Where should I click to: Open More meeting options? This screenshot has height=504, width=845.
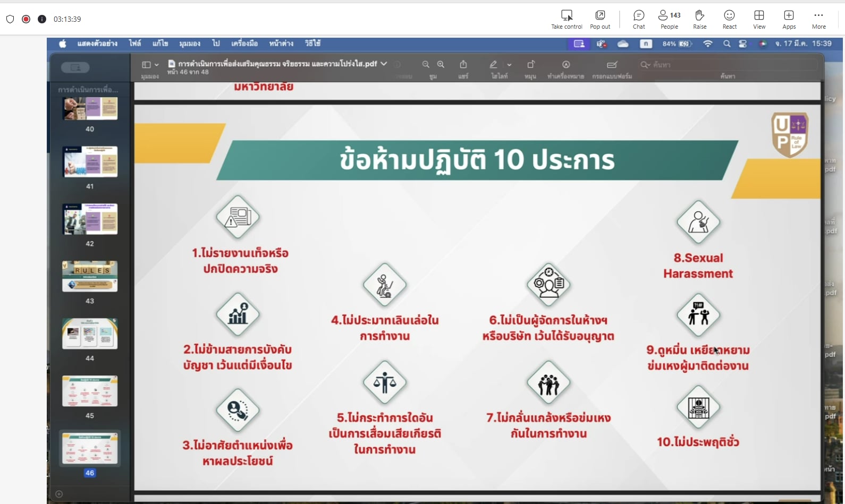(818, 19)
